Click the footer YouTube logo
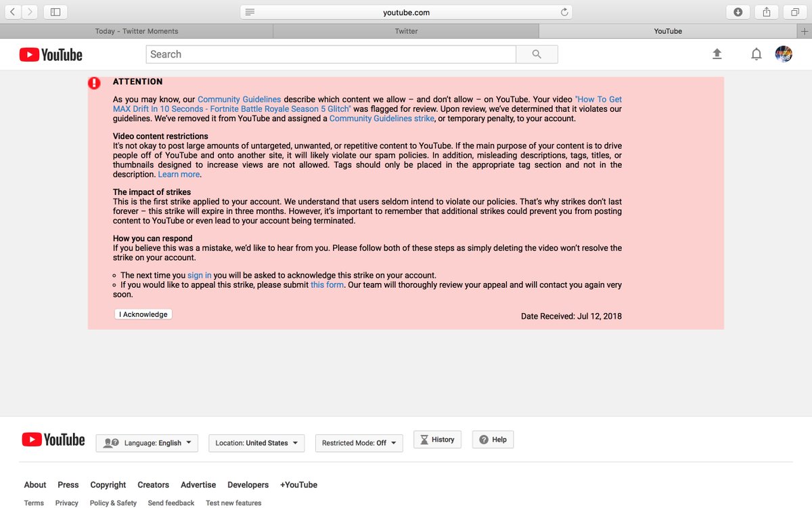Screen dimensions: 812x508 pos(53,440)
